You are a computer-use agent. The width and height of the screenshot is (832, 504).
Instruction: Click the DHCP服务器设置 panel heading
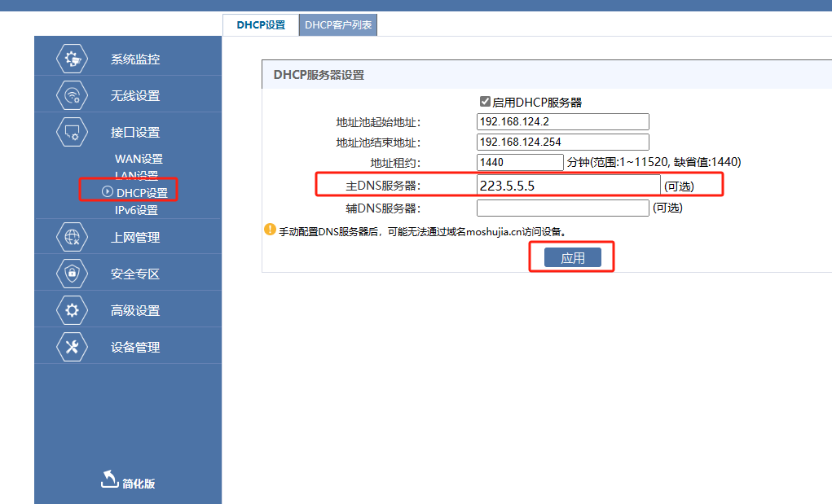319,75
